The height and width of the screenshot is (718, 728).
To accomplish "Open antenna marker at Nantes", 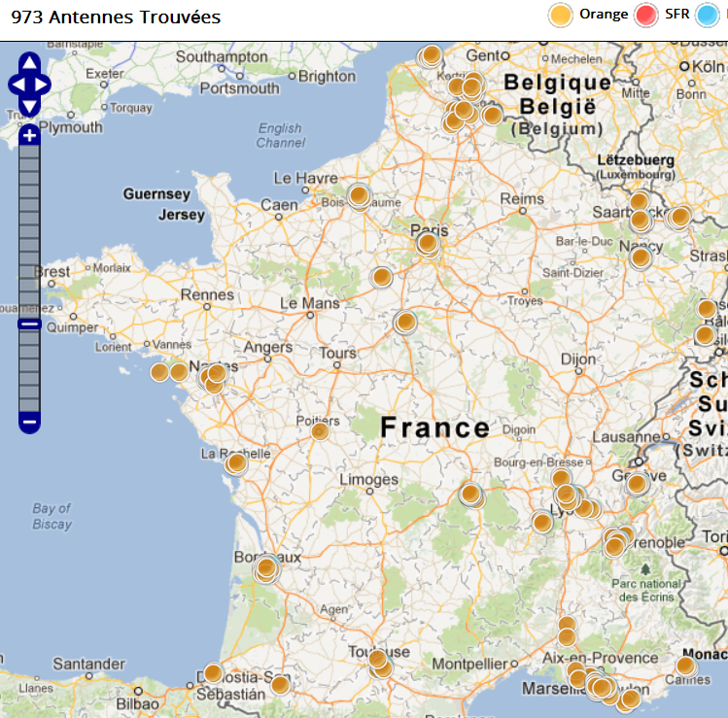I will click(217, 373).
